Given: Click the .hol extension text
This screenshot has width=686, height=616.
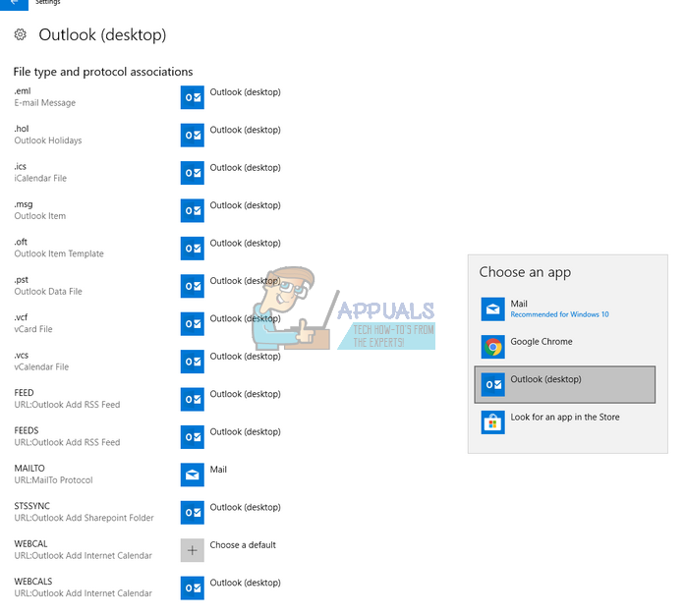Looking at the screenshot, I should (22, 129).
